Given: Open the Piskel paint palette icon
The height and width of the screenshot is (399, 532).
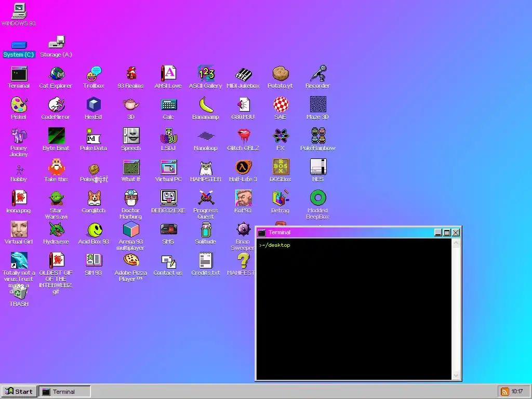Looking at the screenshot, I should (x=19, y=105).
